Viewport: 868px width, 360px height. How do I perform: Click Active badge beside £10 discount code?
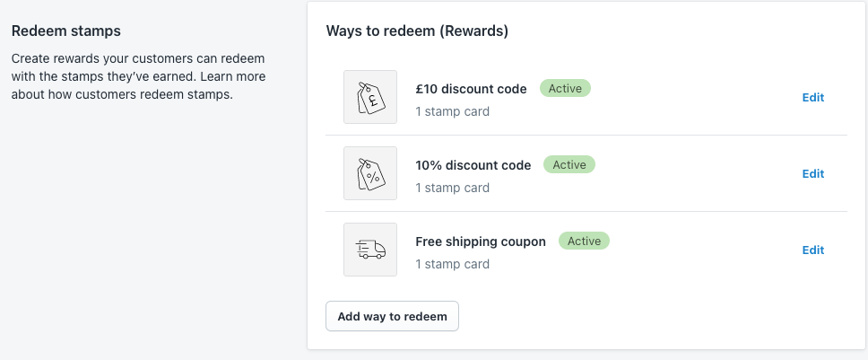565,88
